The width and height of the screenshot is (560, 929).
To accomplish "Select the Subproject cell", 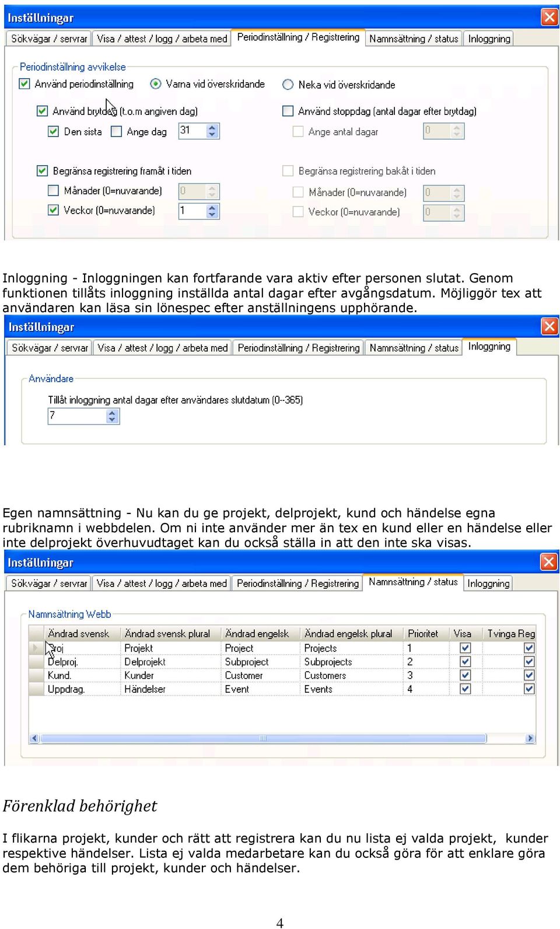I will (261, 662).
